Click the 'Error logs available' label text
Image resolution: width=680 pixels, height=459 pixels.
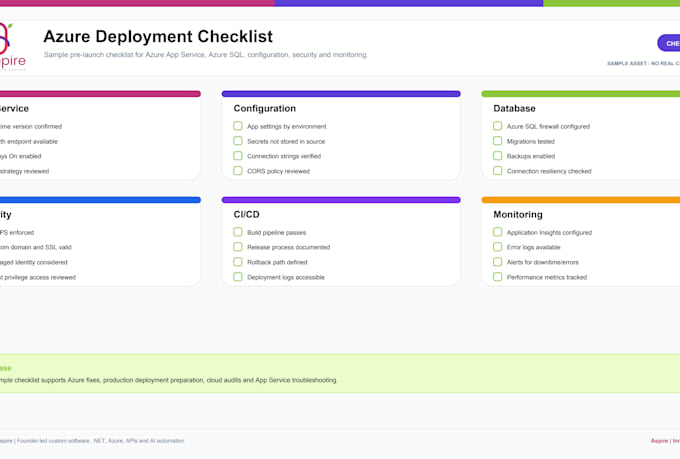tap(533, 247)
